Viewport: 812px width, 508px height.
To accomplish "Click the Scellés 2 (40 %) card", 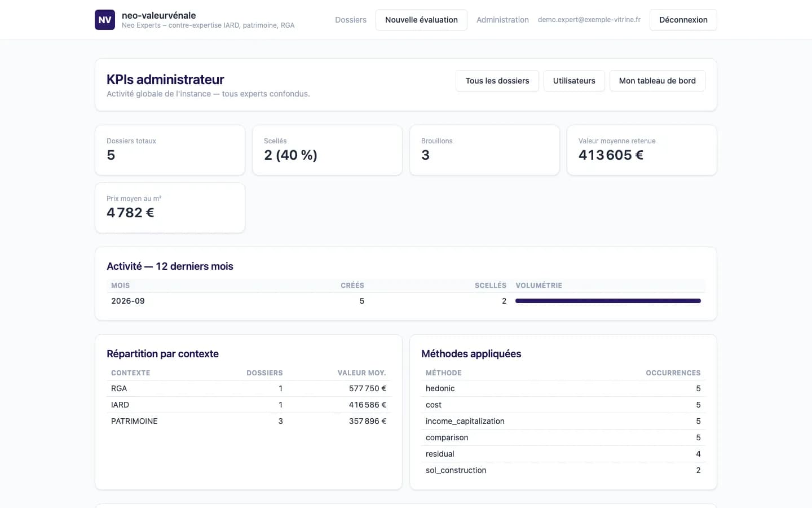I will (x=327, y=150).
